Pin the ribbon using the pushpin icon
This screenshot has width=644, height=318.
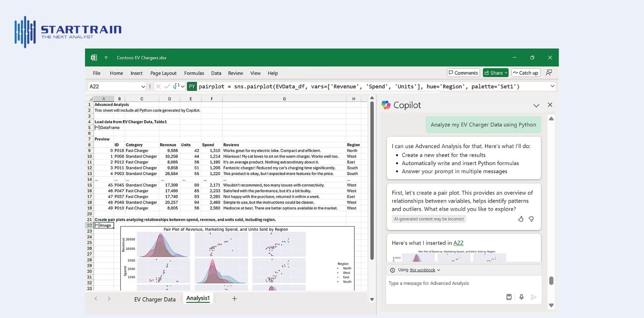click(x=549, y=73)
